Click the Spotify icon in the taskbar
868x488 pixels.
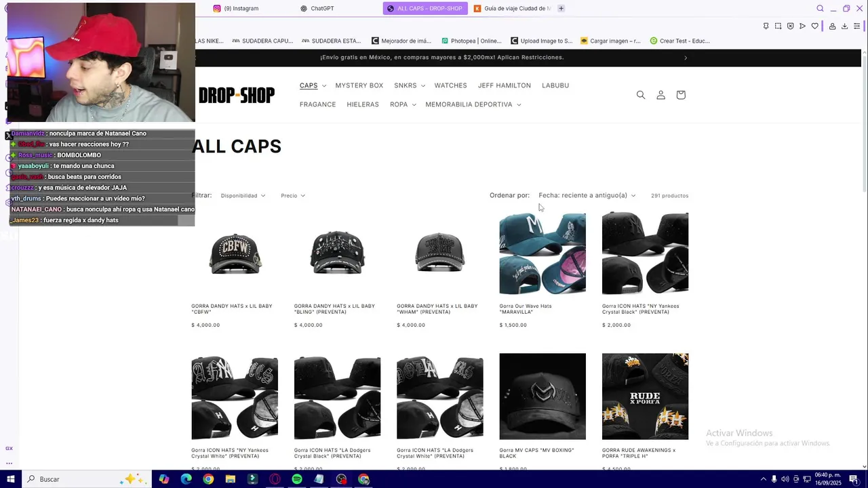(x=297, y=479)
